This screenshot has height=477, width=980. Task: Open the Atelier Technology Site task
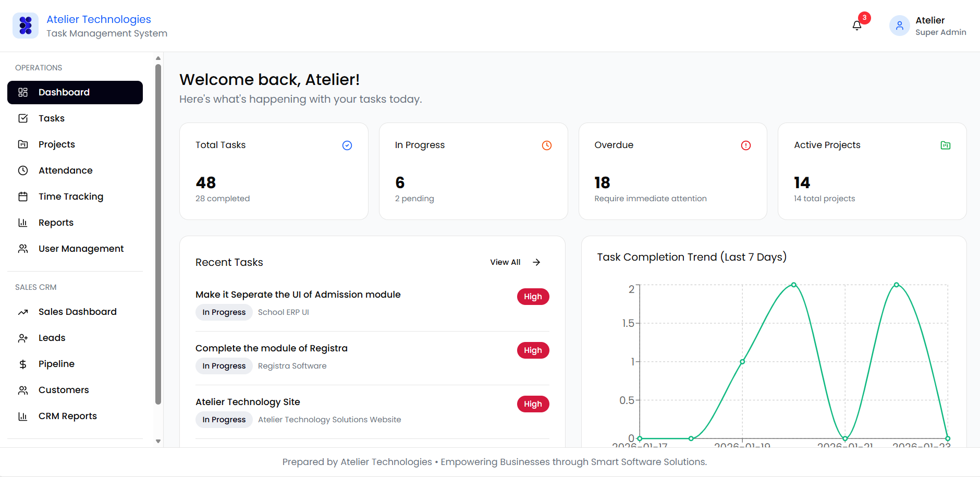248,402
